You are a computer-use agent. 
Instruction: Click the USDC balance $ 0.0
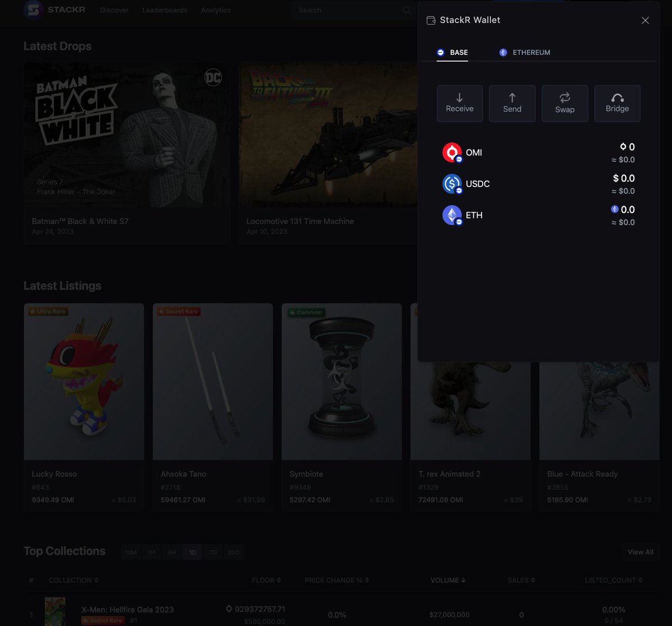tap(624, 178)
